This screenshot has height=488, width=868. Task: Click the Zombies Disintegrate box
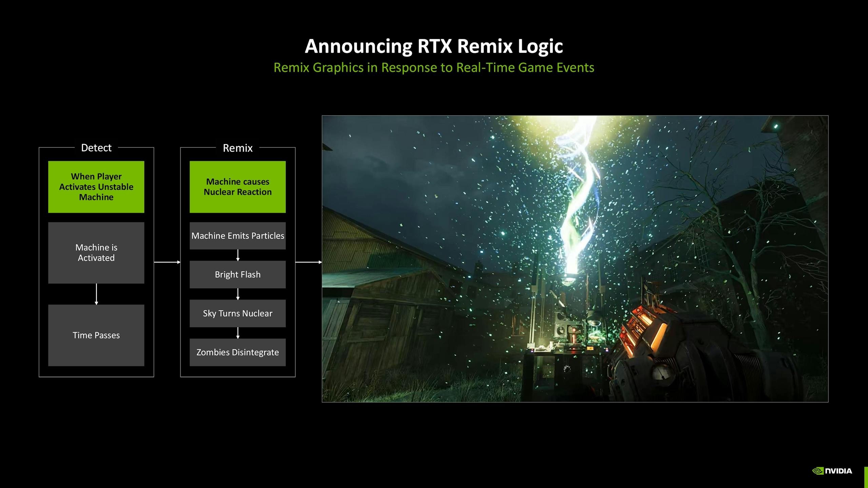pyautogui.click(x=238, y=352)
